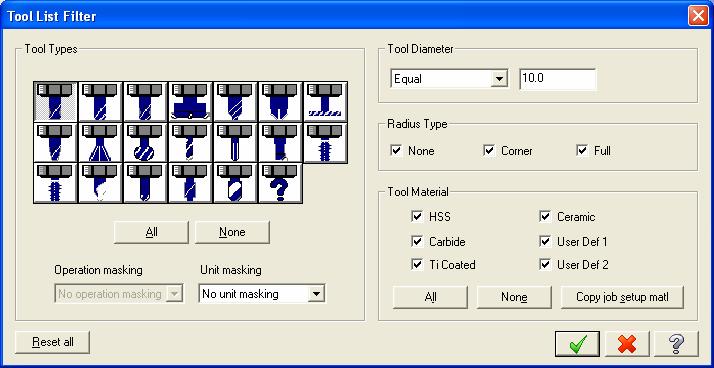Toggle the Ceramic material checkbox
Image resolution: width=714 pixels, height=368 pixels.
[x=545, y=216]
